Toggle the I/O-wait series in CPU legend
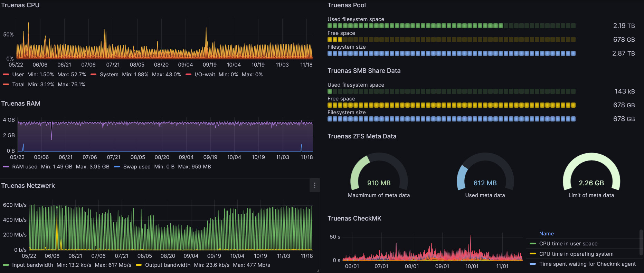This screenshot has width=644, height=273. coord(205,75)
